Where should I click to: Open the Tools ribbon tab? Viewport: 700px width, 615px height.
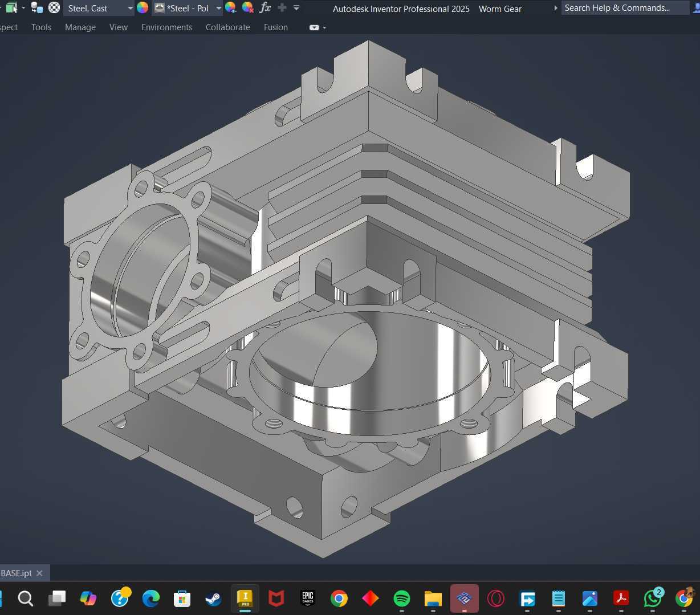click(x=41, y=27)
